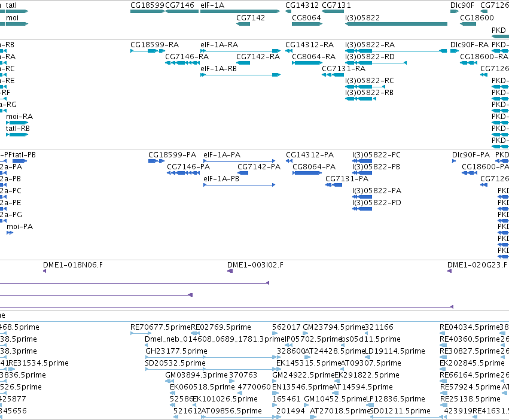Click the l(3)05822-PC protein glyph
The height and width of the screenshot is (420, 509).
362,161
